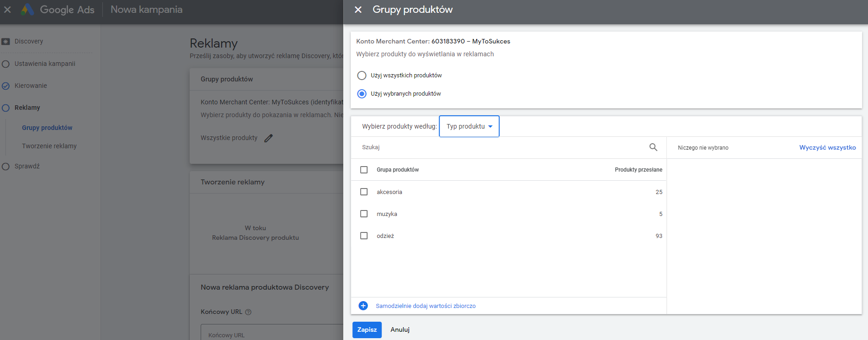Click the search magnifier icon
The height and width of the screenshot is (340, 868).
click(653, 147)
